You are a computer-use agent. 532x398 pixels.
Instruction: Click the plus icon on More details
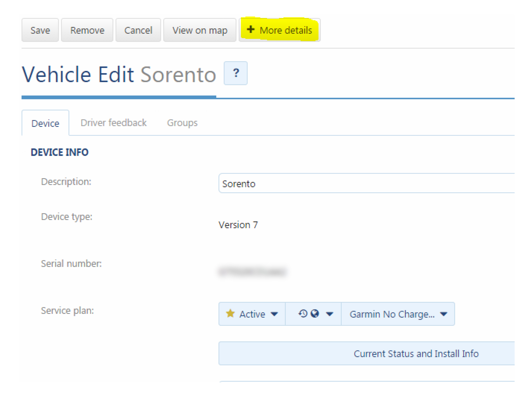(x=250, y=29)
